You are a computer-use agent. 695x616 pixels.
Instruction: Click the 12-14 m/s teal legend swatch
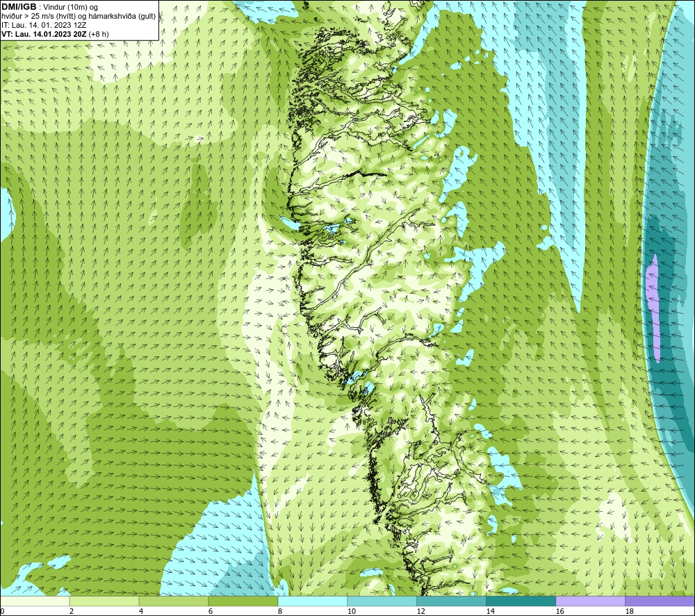pyautogui.click(x=451, y=601)
